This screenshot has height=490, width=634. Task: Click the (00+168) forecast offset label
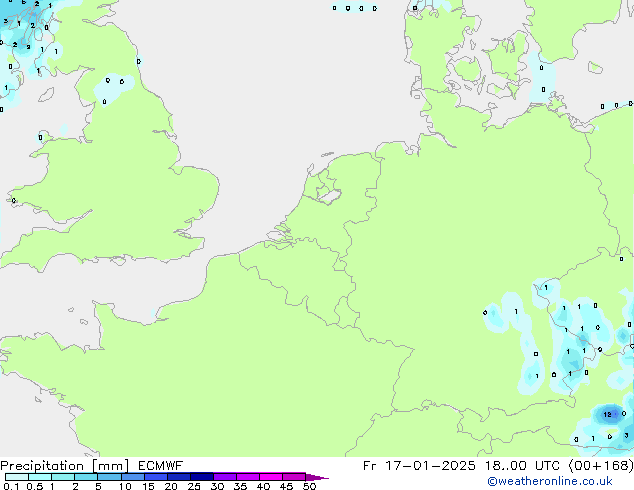coord(604,465)
